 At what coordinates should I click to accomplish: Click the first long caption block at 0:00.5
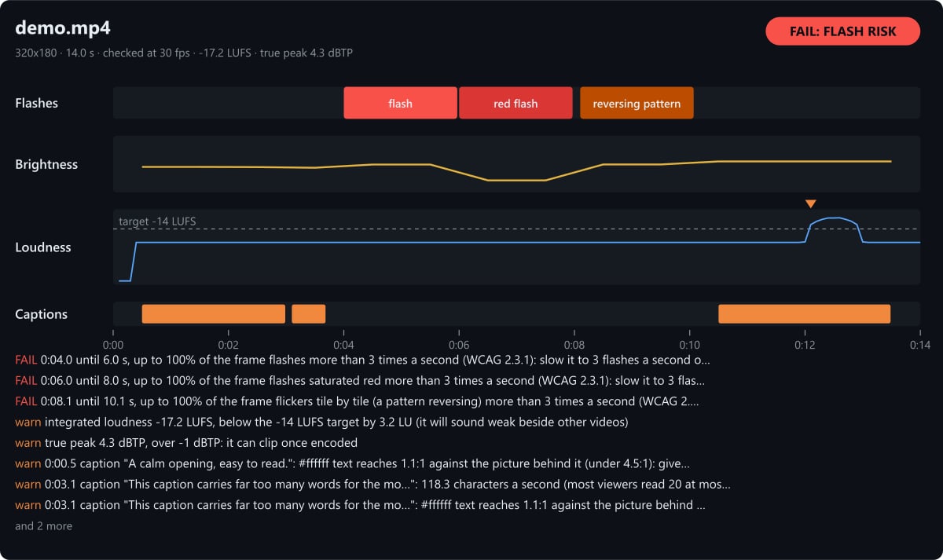214,313
